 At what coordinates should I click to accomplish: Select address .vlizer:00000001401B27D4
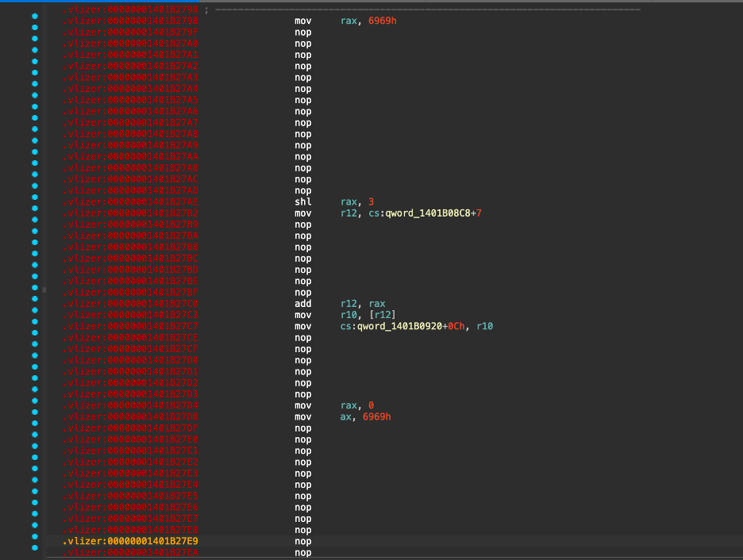tap(130, 405)
